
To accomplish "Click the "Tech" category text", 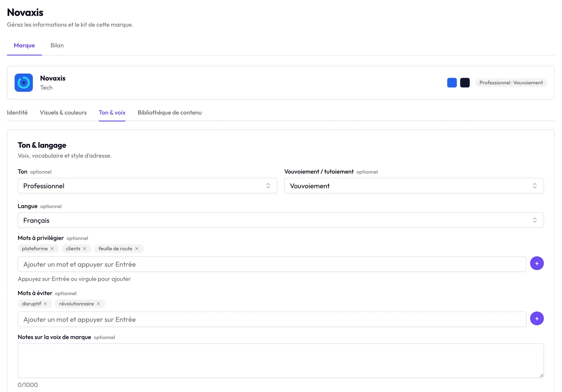I will click(x=46, y=87).
